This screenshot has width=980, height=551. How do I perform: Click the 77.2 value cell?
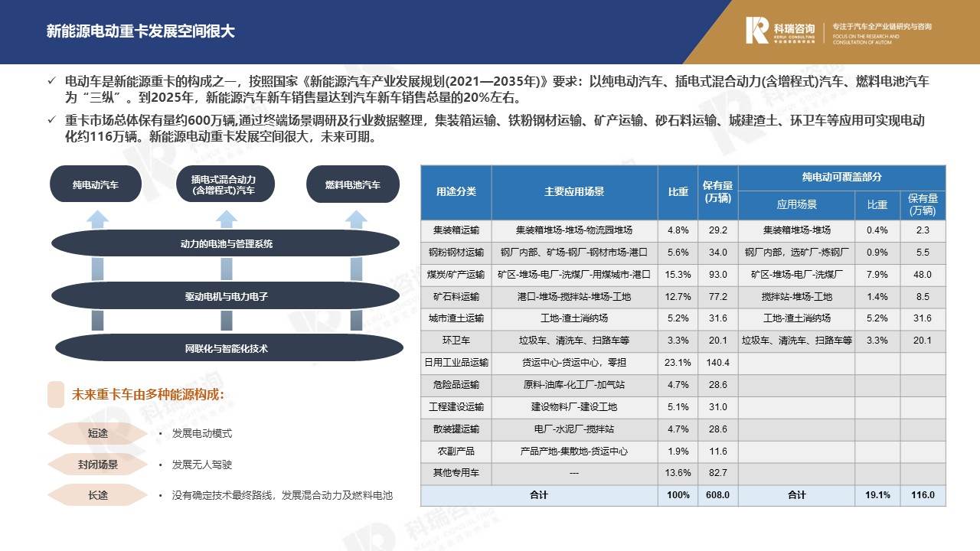(718, 296)
